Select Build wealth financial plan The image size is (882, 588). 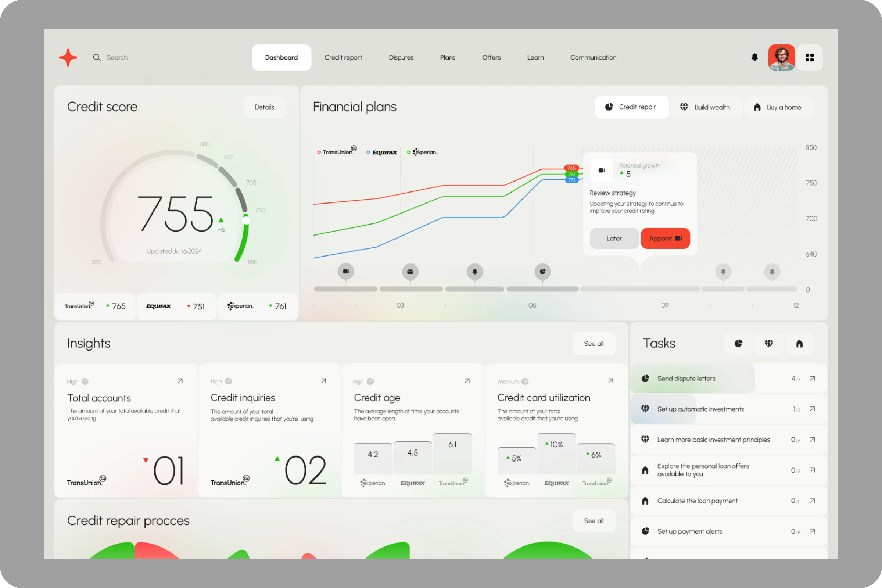point(706,107)
